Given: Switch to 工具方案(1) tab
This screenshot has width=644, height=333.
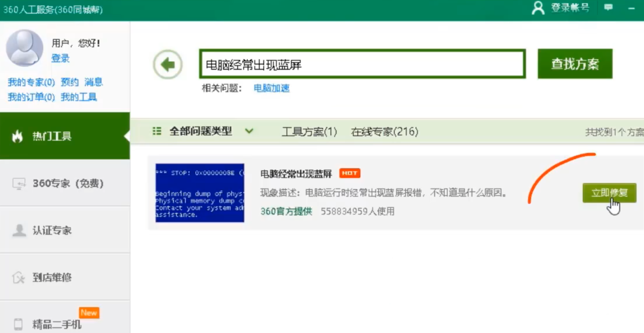Looking at the screenshot, I should pyautogui.click(x=309, y=132).
